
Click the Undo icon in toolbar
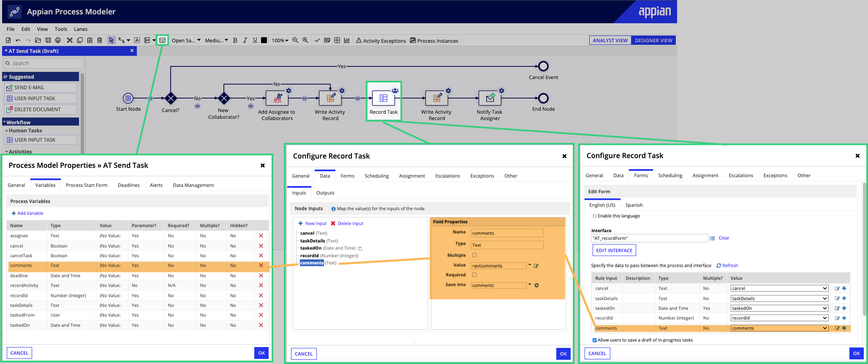coord(18,40)
